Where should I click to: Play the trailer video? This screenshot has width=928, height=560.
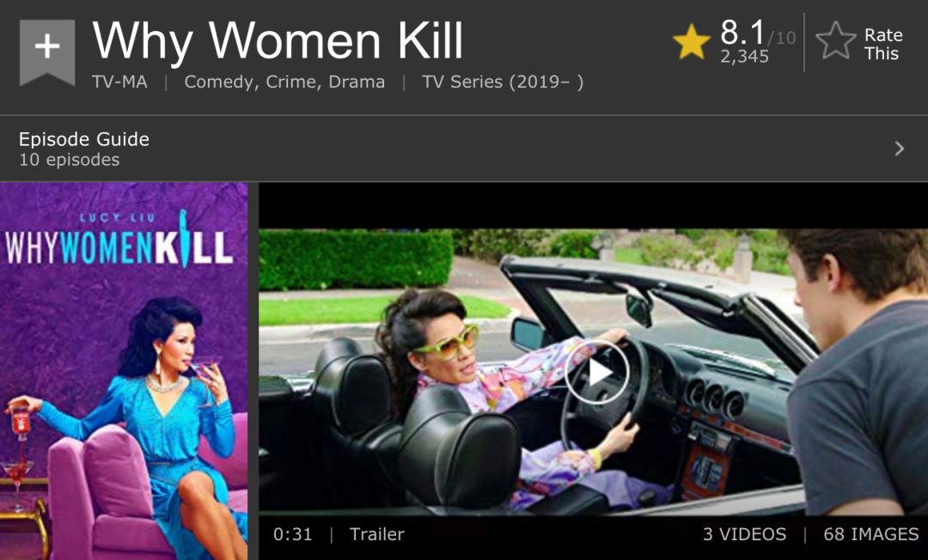coord(596,372)
